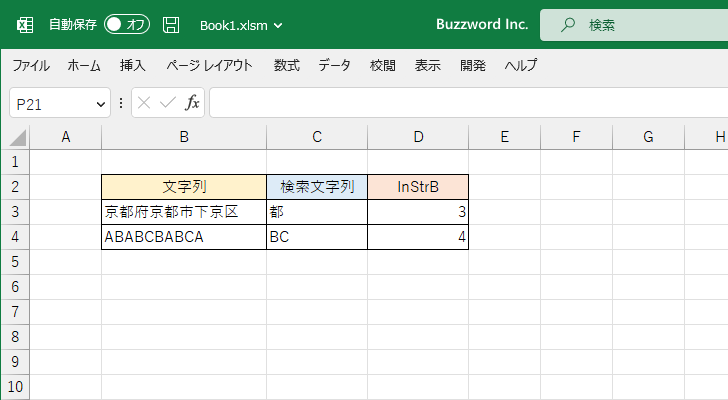Select column G header
The height and width of the screenshot is (400, 728).
[648, 137]
